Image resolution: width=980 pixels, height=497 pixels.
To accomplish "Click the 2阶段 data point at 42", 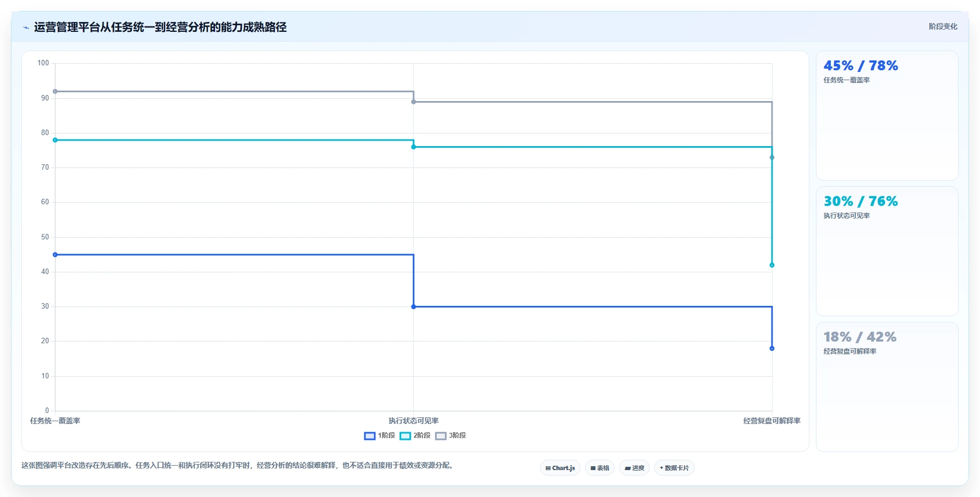I will point(772,265).
